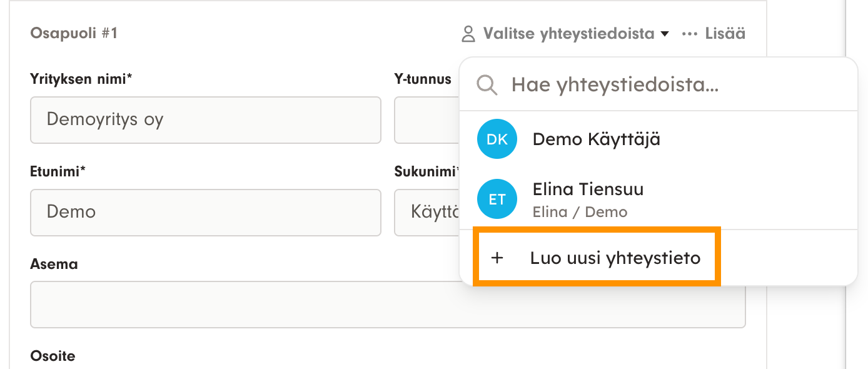This screenshot has height=369, width=868.
Task: Click the Elina / Demo subtitle text
Action: [580, 212]
